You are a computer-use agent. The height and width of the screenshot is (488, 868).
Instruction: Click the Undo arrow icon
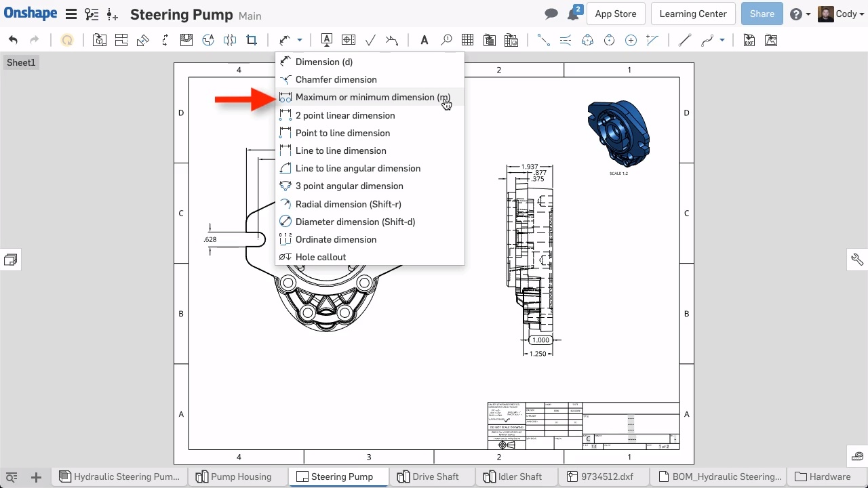pos(13,41)
